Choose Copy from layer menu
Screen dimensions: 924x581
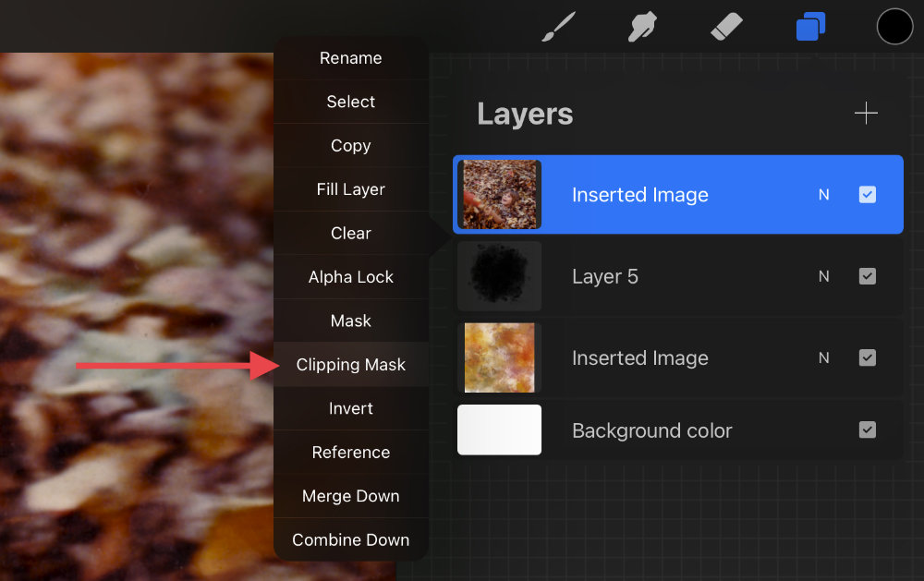pyautogui.click(x=350, y=146)
